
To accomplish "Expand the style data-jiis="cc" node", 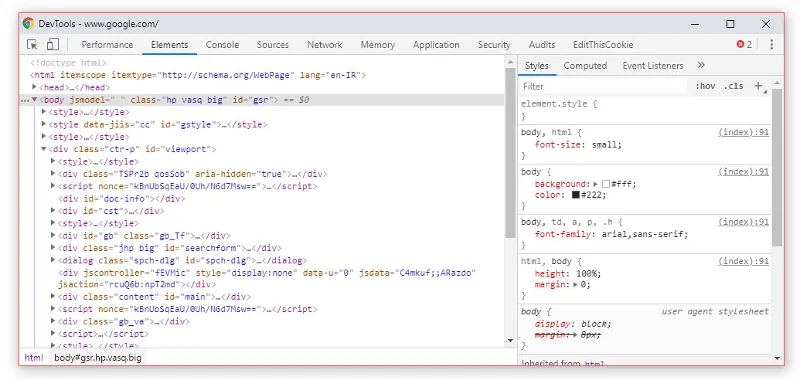I will point(44,124).
